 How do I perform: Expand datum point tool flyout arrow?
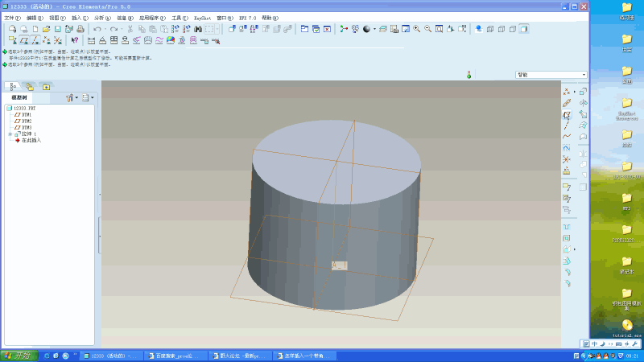[x=574, y=92]
